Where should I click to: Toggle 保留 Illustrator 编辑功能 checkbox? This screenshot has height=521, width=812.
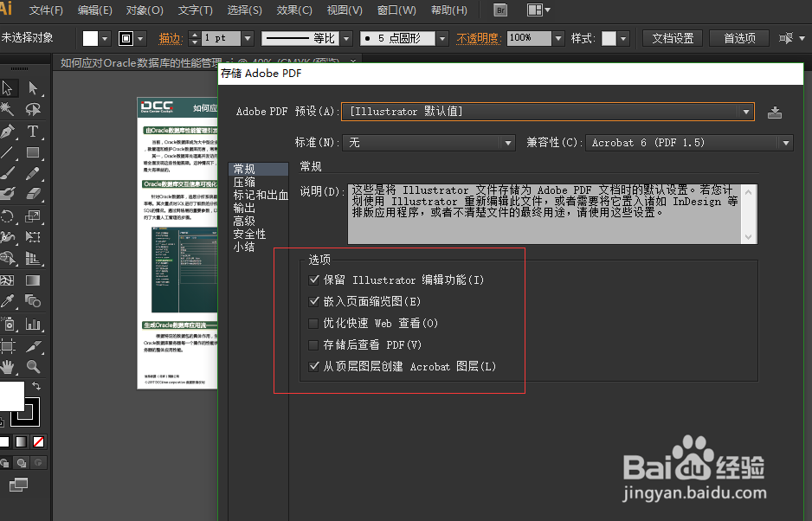pos(313,280)
